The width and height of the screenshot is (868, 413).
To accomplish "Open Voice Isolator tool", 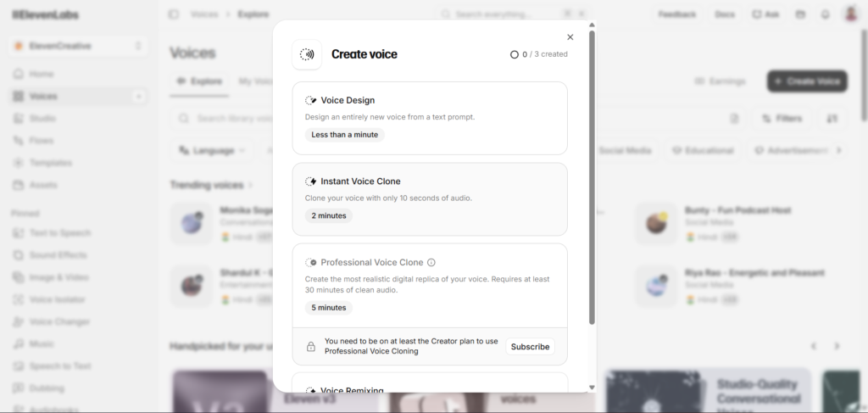I will (78, 299).
